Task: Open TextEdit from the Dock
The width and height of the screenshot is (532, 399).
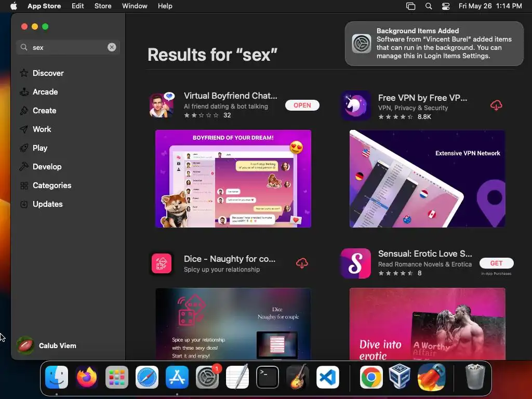Action: pos(237,377)
